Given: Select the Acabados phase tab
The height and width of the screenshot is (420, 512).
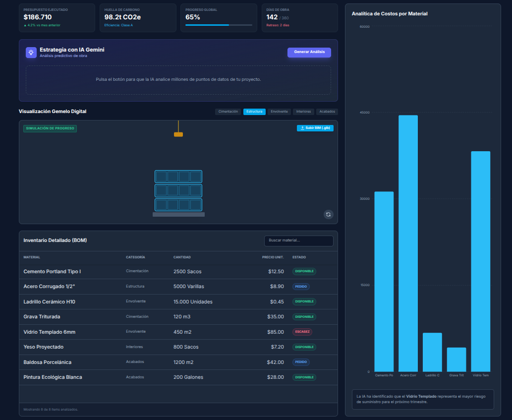Looking at the screenshot, I should (x=327, y=112).
